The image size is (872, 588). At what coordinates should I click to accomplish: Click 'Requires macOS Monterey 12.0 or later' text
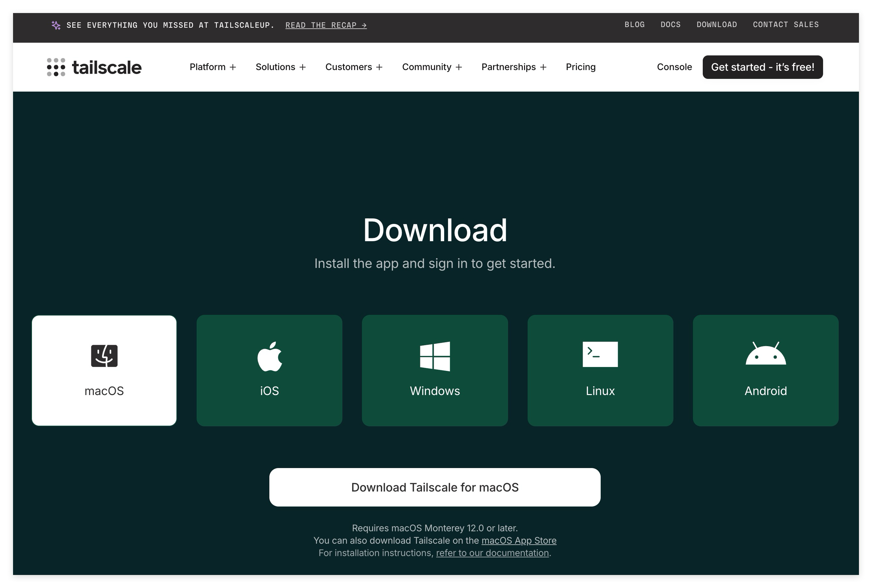(435, 528)
